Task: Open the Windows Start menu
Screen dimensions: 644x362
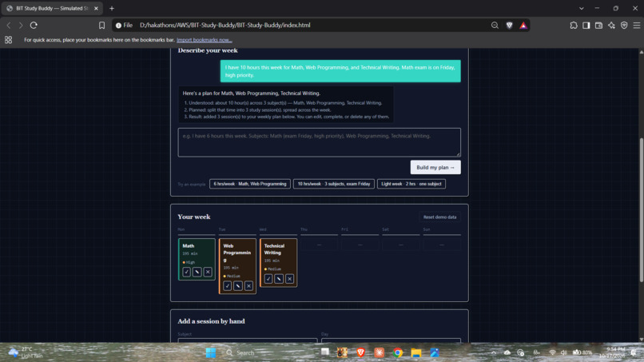Action: coord(211,352)
